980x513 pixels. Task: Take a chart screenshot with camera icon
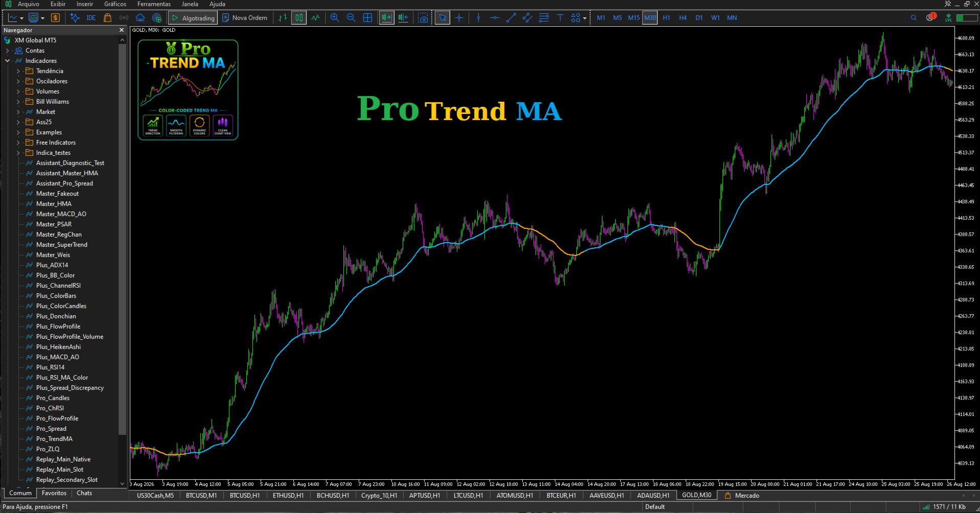pyautogui.click(x=423, y=18)
